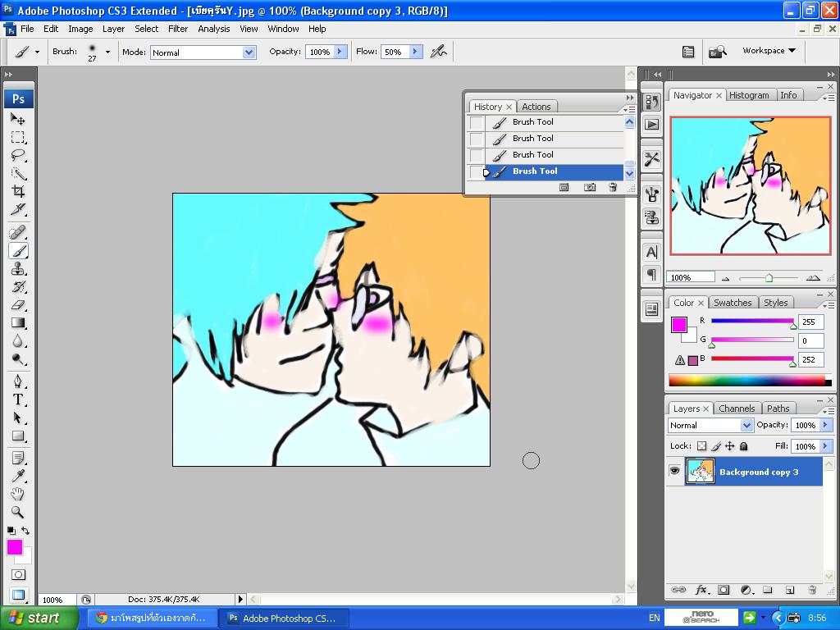The image size is (840, 630).
Task: Open the Layer menu
Action: point(113,29)
